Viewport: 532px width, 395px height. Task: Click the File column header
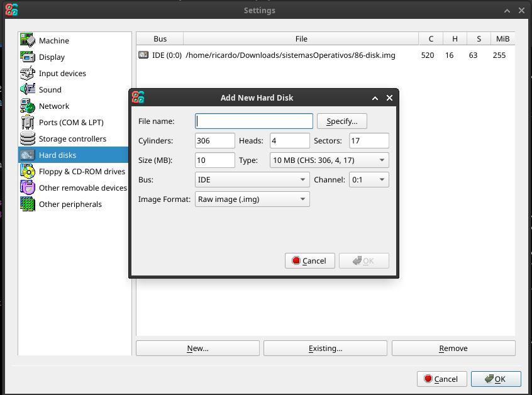pos(301,39)
